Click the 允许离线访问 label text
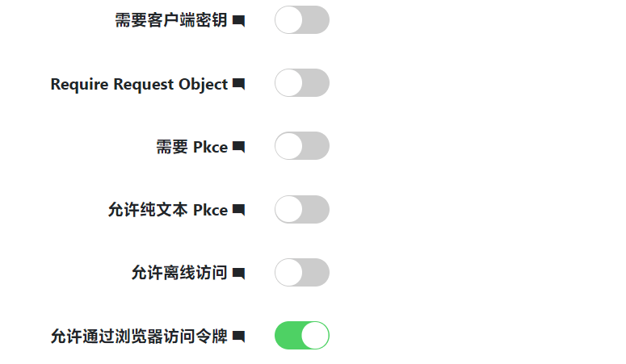Viewport: 626px width, 364px height. pyautogui.click(x=179, y=273)
